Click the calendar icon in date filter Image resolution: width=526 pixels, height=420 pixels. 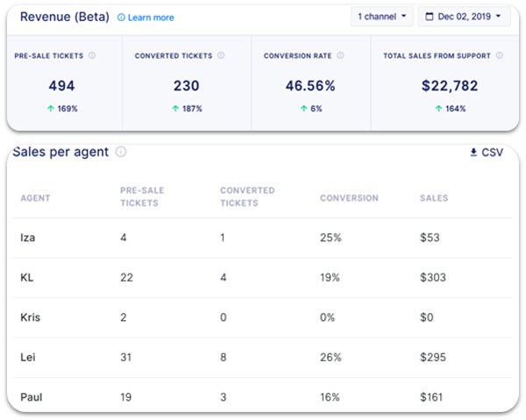429,17
